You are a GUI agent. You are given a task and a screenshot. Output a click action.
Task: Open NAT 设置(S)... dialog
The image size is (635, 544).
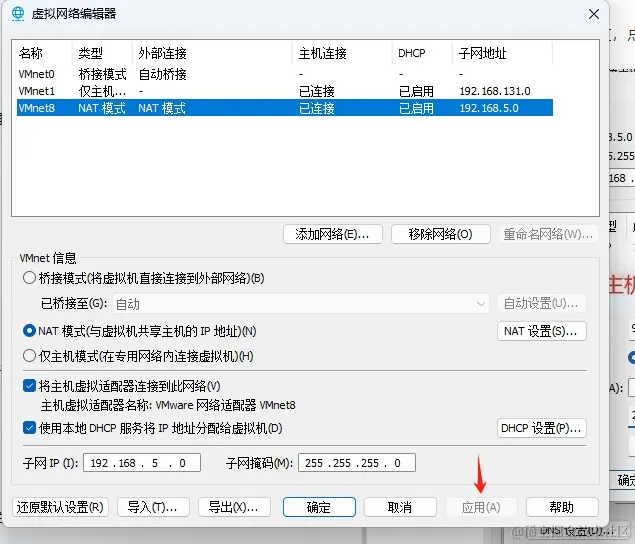pyautogui.click(x=542, y=331)
